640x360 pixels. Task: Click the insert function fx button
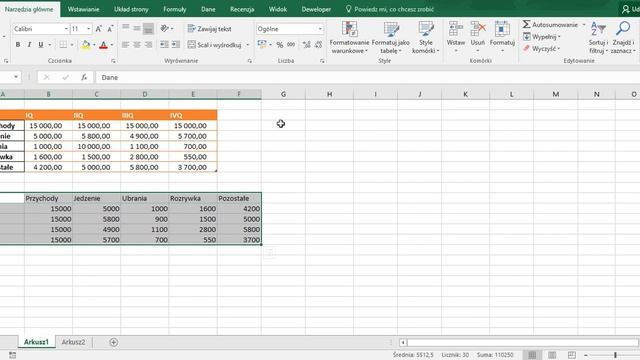click(x=84, y=77)
